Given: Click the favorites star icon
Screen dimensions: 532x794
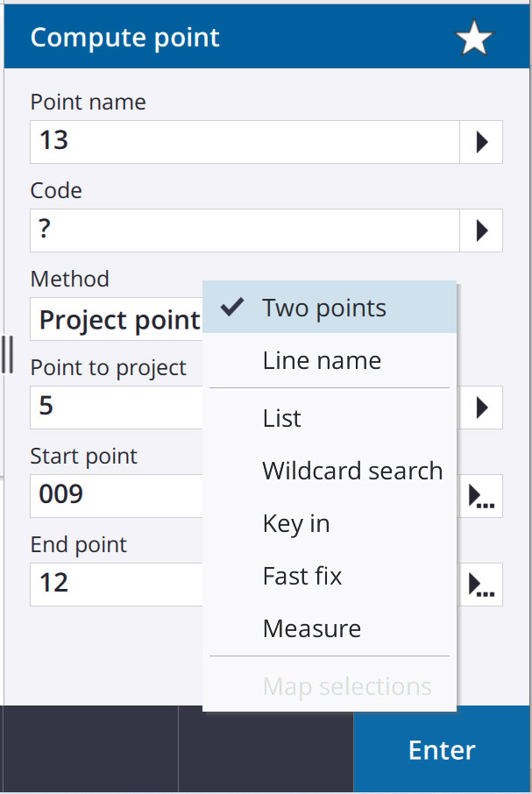Looking at the screenshot, I should pos(474,38).
